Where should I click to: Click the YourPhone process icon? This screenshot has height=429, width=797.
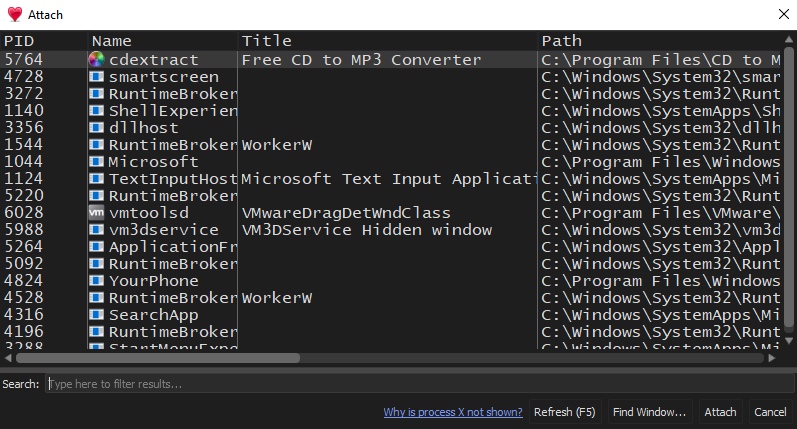97,281
